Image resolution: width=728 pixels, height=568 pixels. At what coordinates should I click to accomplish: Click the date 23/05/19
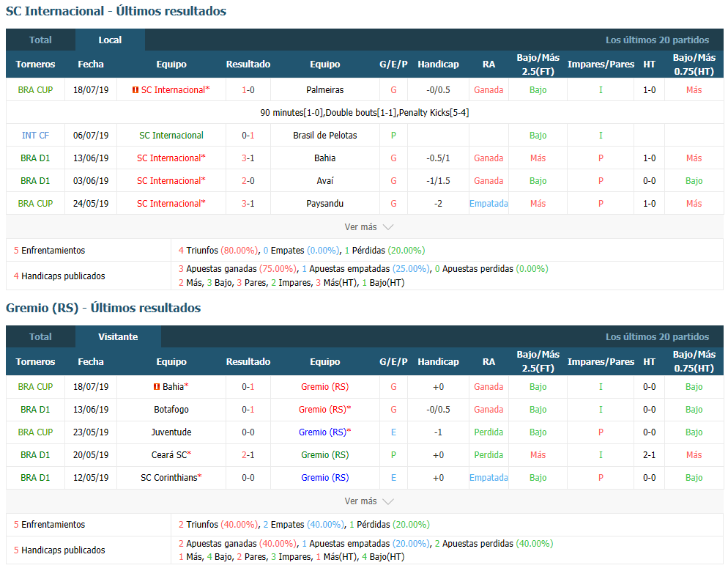[x=91, y=432]
